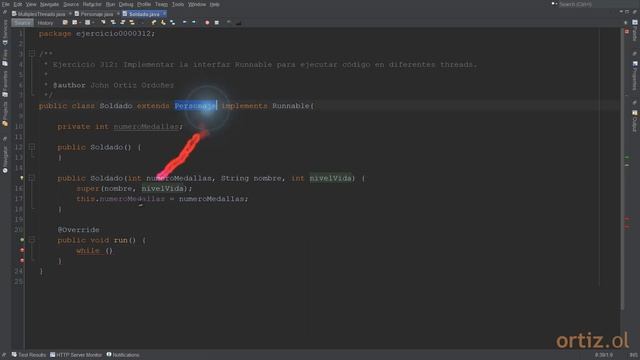Collapse the run() method fold
The height and width of the screenshot is (360, 640).
click(x=32, y=240)
